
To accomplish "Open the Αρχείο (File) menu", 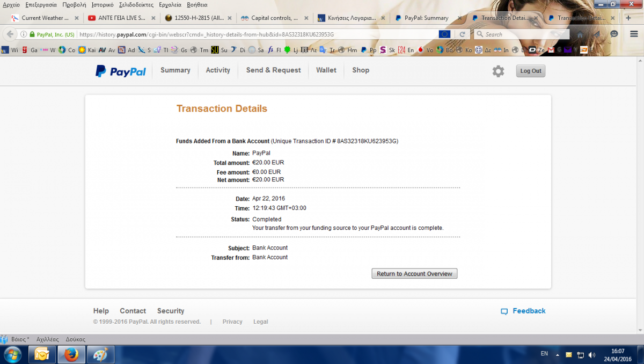I will tap(11, 4).
